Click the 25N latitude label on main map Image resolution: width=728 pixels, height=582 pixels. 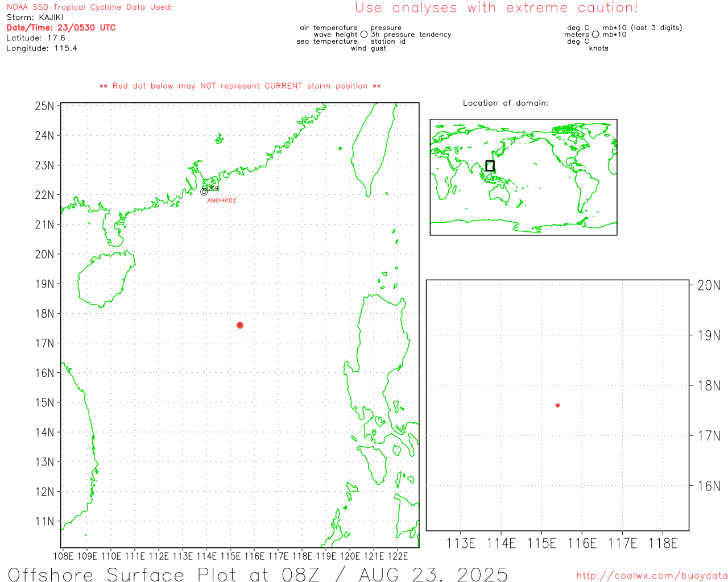tap(45, 106)
